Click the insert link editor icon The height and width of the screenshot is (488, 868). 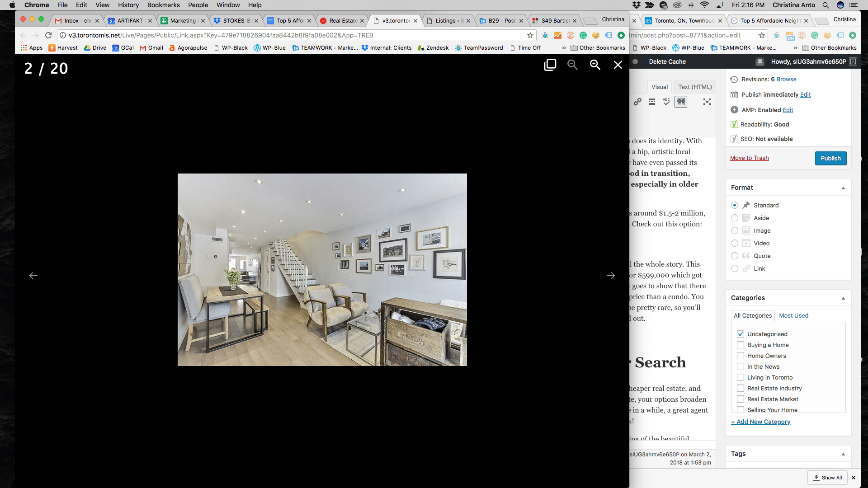tap(637, 102)
